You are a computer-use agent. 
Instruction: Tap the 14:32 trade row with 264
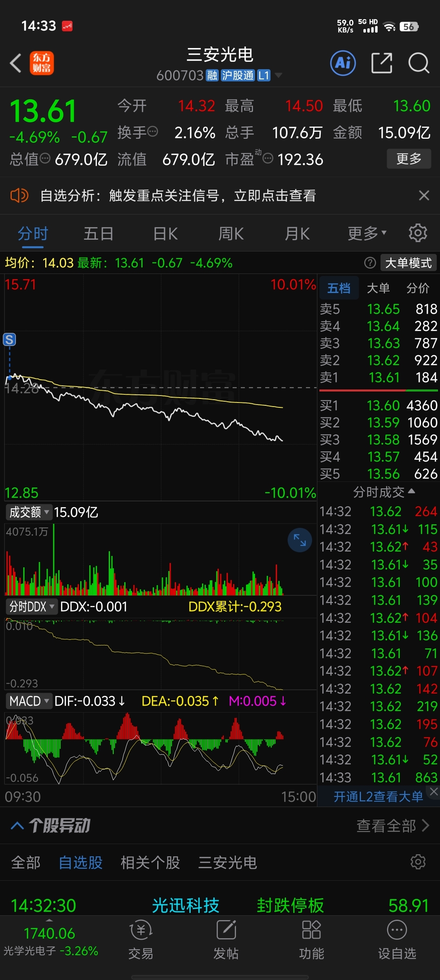378,512
